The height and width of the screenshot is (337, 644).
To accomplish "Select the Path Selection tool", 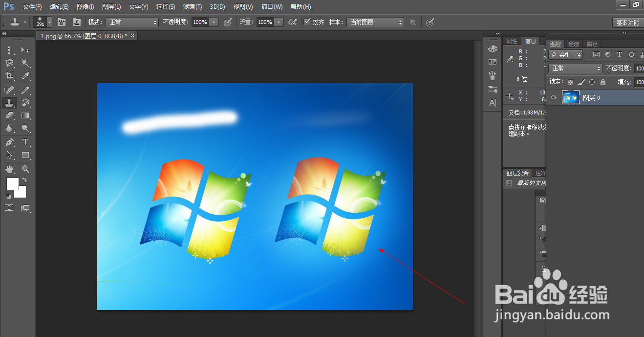I will pyautogui.click(x=10, y=155).
